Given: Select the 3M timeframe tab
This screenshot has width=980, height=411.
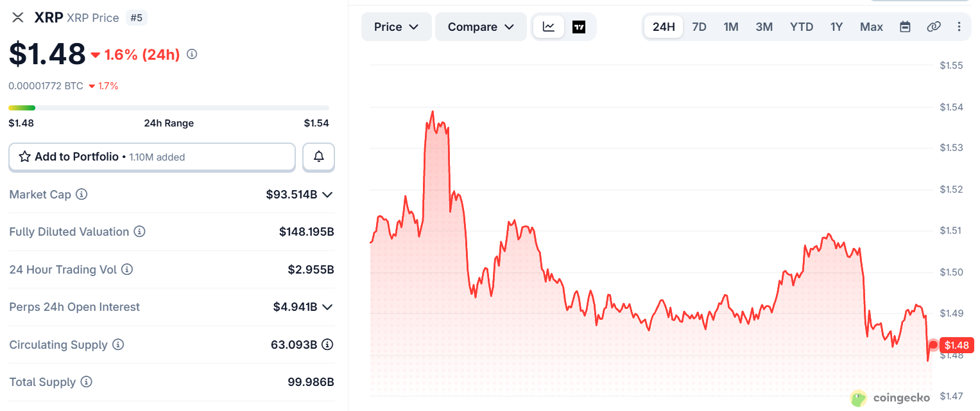Looking at the screenshot, I should click(x=764, y=27).
